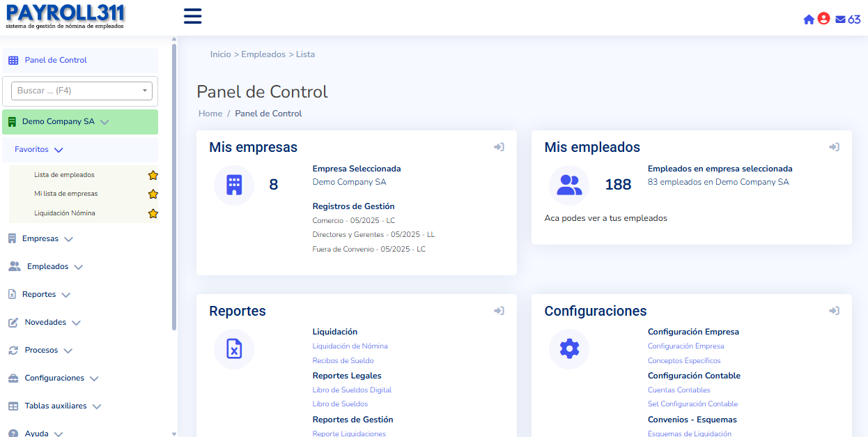Toggle favorite star for Mi lista de empresas
This screenshot has height=437, width=868.
[153, 194]
